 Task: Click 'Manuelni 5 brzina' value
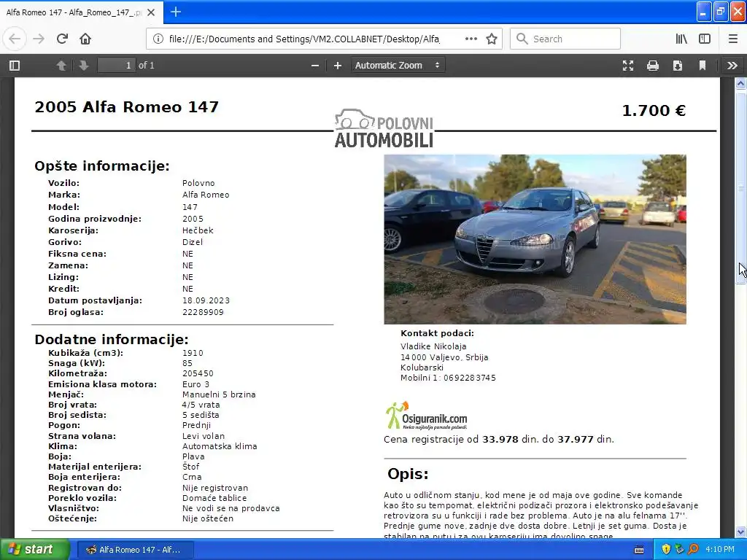pos(219,394)
